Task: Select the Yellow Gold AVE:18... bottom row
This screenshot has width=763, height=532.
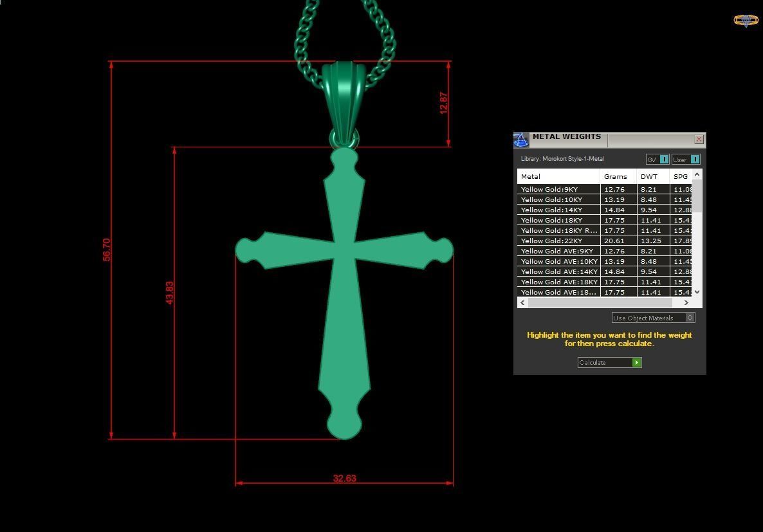Action: coord(604,292)
